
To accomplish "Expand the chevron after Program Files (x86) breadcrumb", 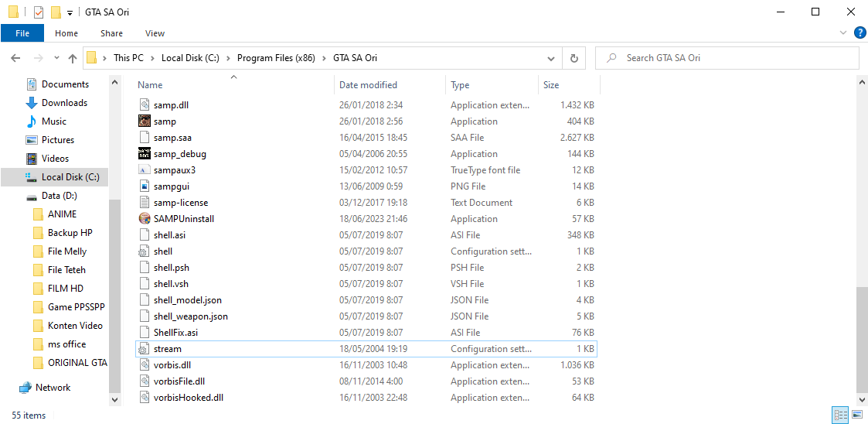I will 325,57.
